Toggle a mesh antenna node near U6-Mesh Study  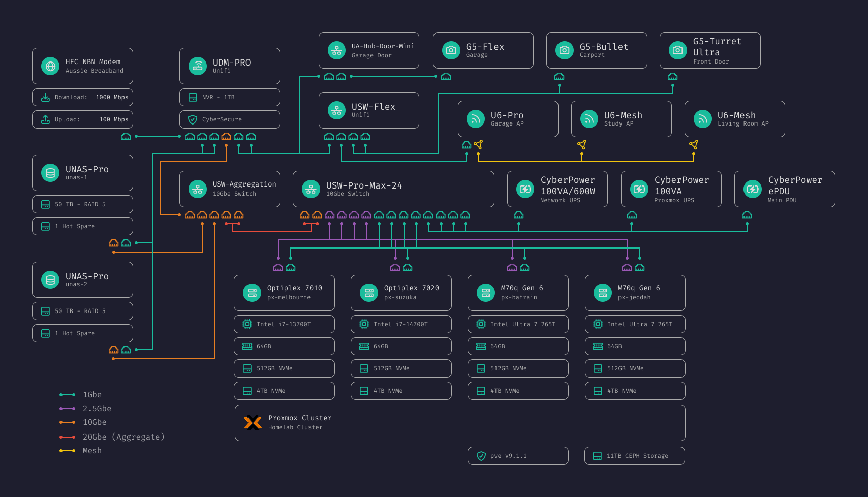582,145
